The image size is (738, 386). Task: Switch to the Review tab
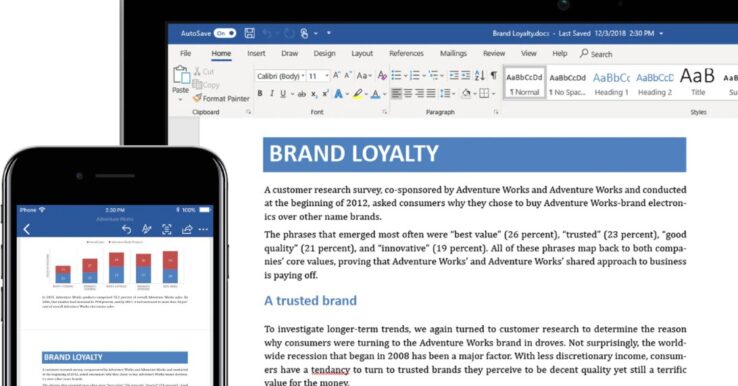494,53
